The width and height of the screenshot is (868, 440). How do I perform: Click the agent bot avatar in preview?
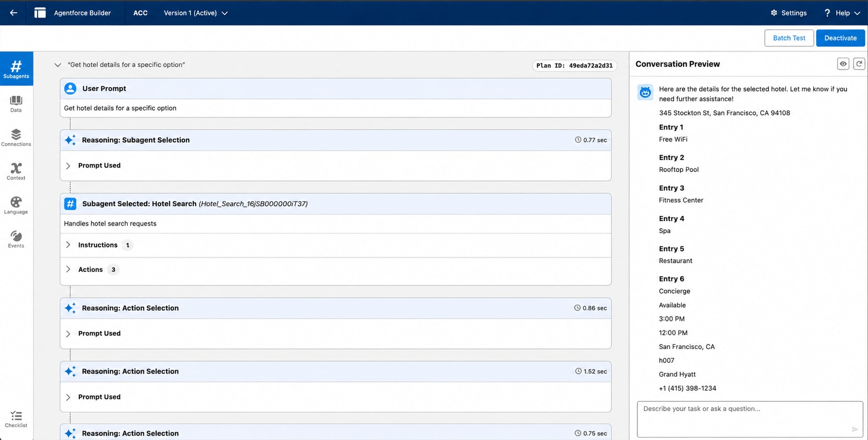(x=645, y=92)
